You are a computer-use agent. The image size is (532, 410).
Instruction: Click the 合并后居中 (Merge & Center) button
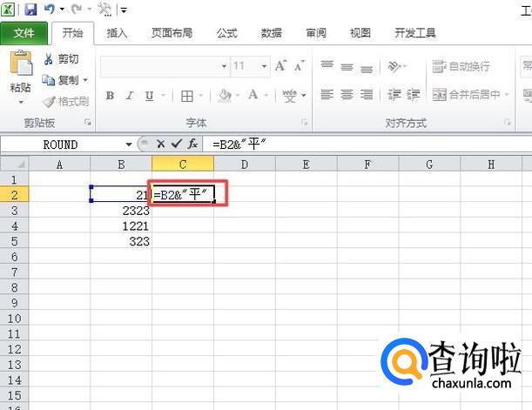[470, 95]
